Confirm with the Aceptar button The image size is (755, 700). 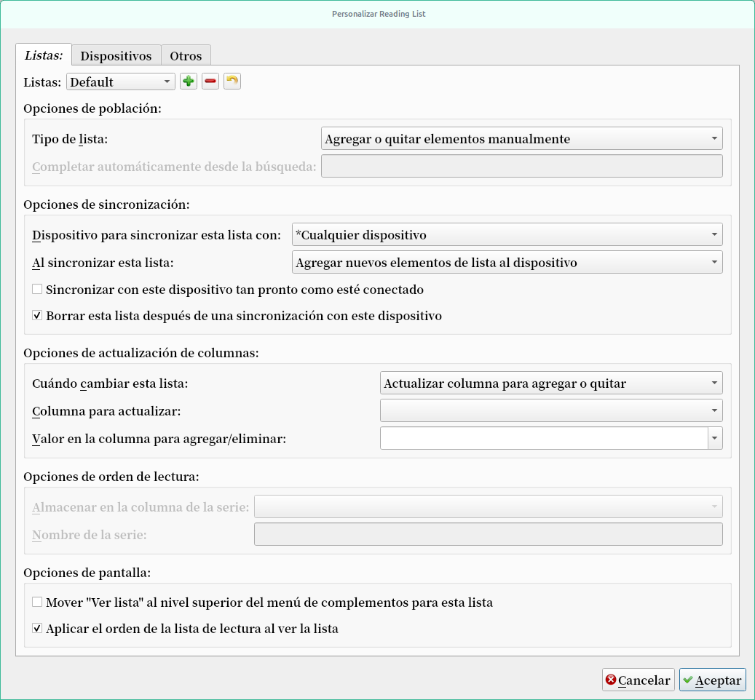(x=713, y=680)
